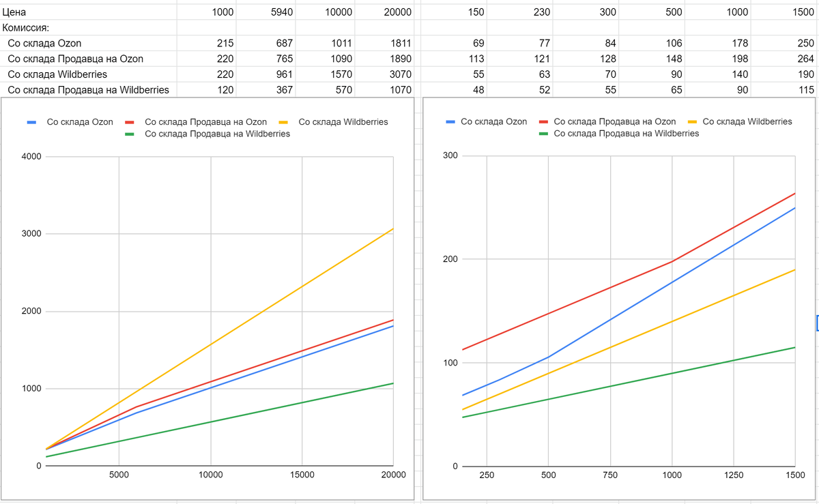The width and height of the screenshot is (819, 504).
Task: Click the 200 vertical axis label
Action: click(450, 259)
